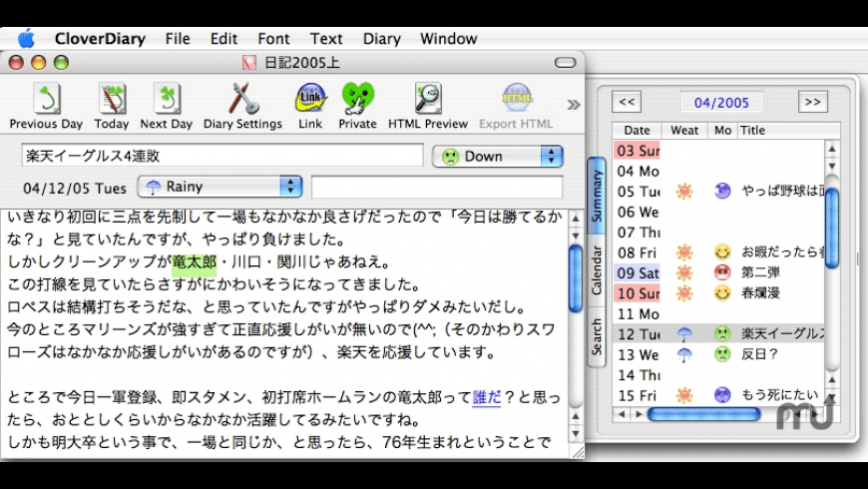Select the 06 We row
The image size is (868, 489).
click(718, 213)
